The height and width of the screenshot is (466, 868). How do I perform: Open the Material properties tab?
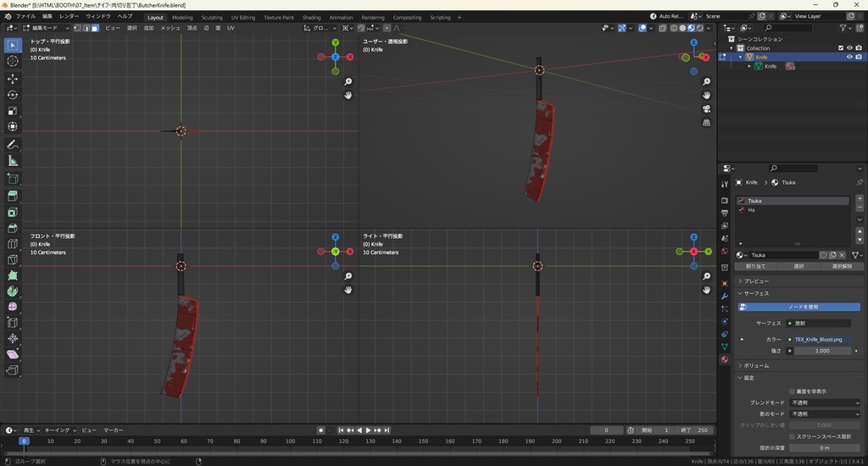pyautogui.click(x=725, y=360)
